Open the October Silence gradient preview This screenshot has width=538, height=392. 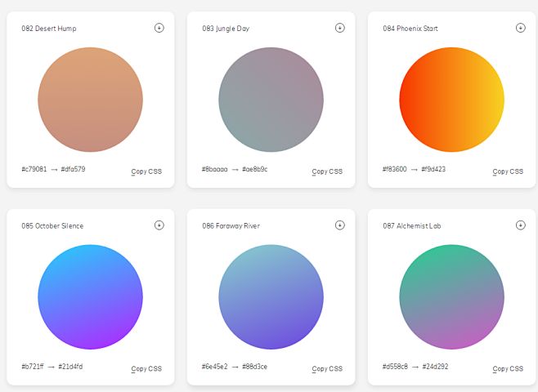90,297
